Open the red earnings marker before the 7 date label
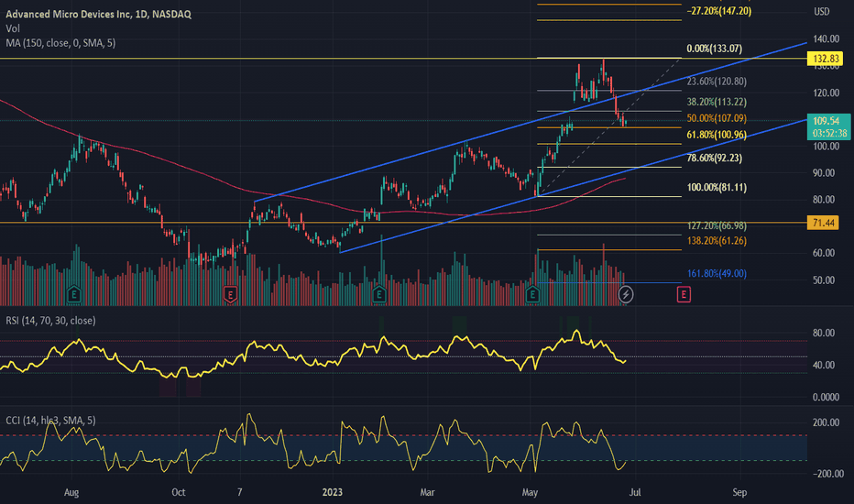 pyautogui.click(x=230, y=295)
